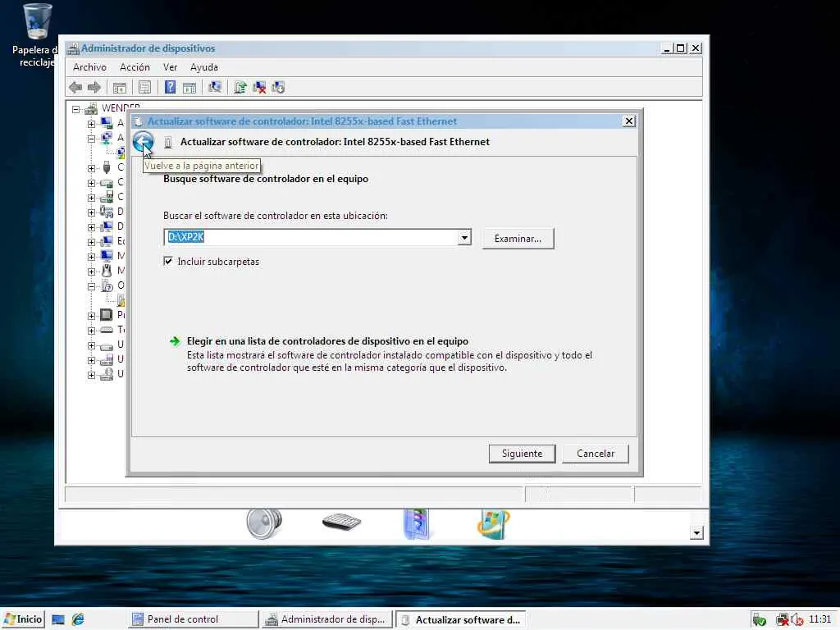Viewport: 840px width, 630px height.
Task: Open the Archivo menu
Action: [x=89, y=67]
